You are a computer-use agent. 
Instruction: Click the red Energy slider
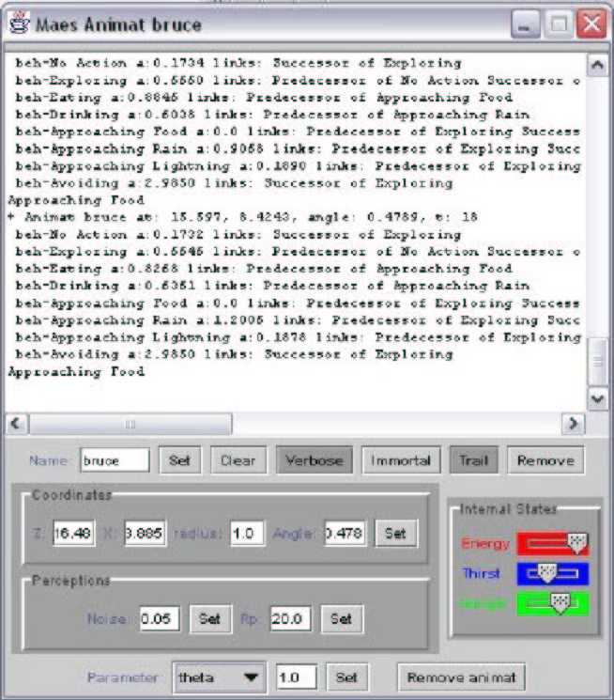(x=552, y=543)
